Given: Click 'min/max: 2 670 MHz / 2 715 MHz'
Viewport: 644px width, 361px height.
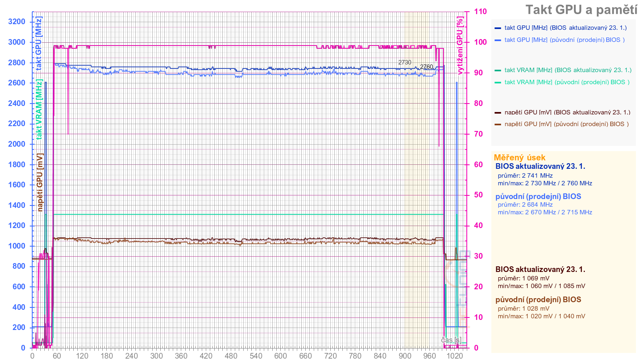Looking at the screenshot, I should 545,212.
